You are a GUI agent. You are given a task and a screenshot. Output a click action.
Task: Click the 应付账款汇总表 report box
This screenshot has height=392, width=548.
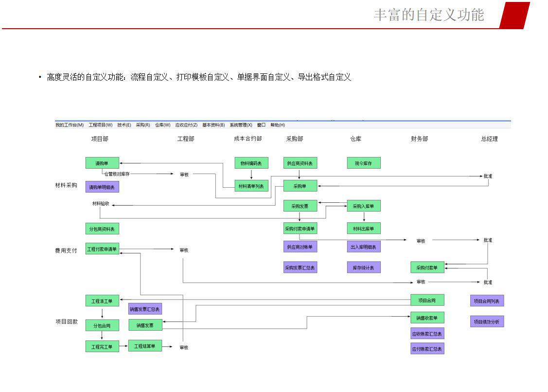point(427,349)
